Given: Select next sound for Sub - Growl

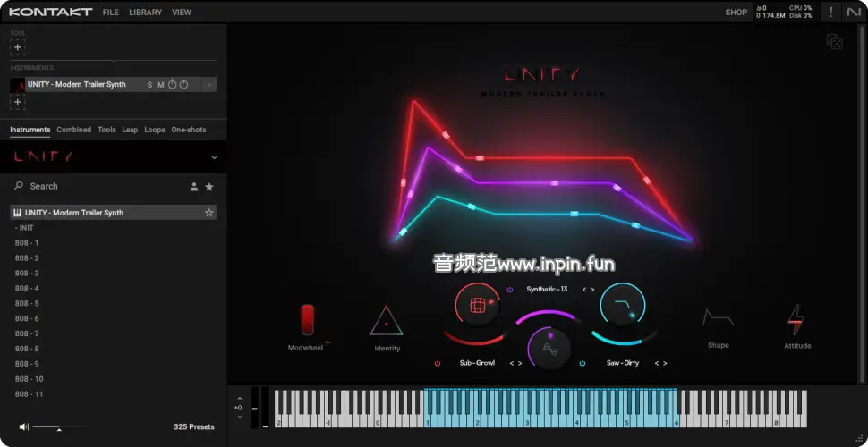Looking at the screenshot, I should pyautogui.click(x=520, y=364).
